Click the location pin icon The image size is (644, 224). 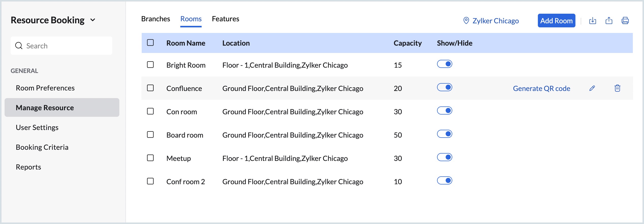tap(466, 21)
